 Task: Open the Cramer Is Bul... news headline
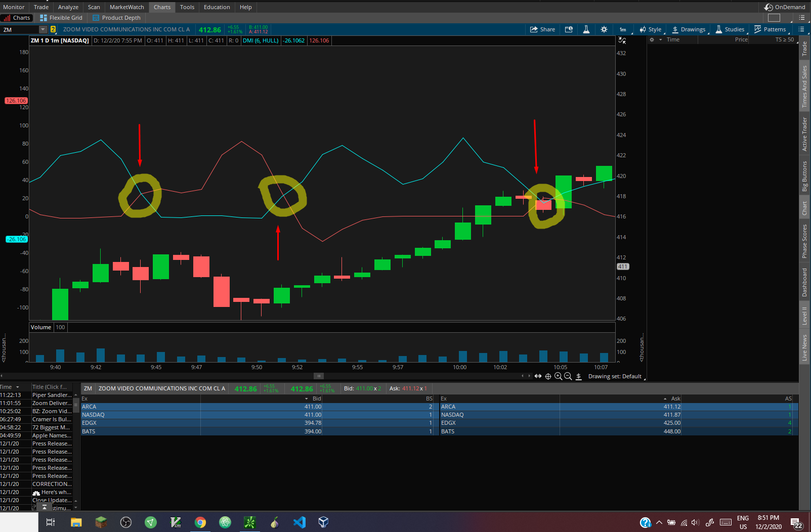[x=52, y=419]
